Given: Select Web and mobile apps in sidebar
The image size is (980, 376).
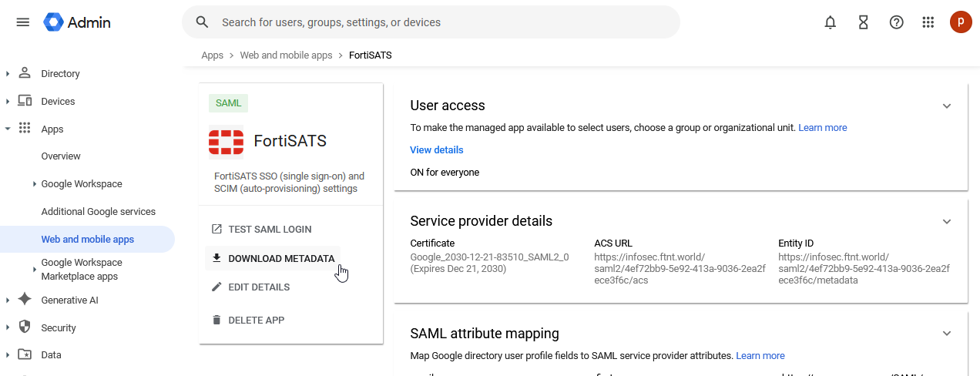Looking at the screenshot, I should tap(87, 240).
